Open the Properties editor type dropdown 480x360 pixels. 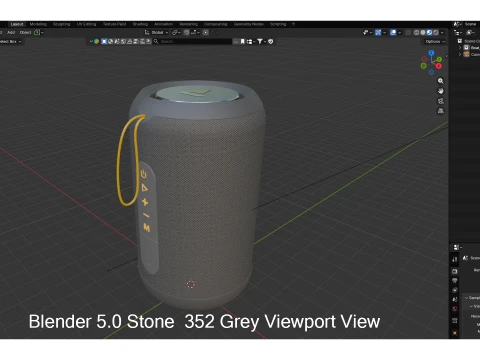tap(457, 247)
